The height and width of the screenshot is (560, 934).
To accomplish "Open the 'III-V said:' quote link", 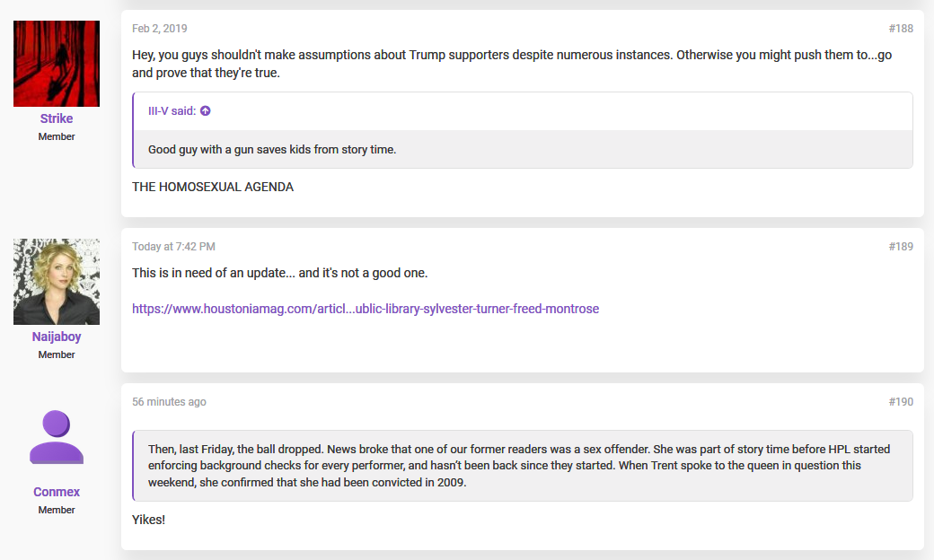I will pos(172,110).
